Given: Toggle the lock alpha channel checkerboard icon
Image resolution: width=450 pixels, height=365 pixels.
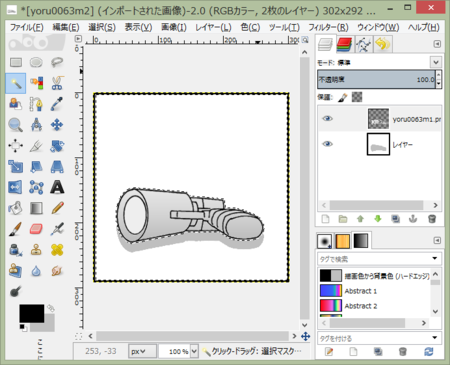Looking at the screenshot, I should [x=357, y=97].
